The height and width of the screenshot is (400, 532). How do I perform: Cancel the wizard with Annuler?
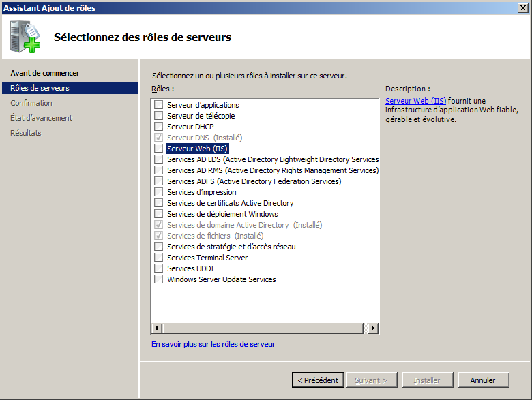click(483, 380)
